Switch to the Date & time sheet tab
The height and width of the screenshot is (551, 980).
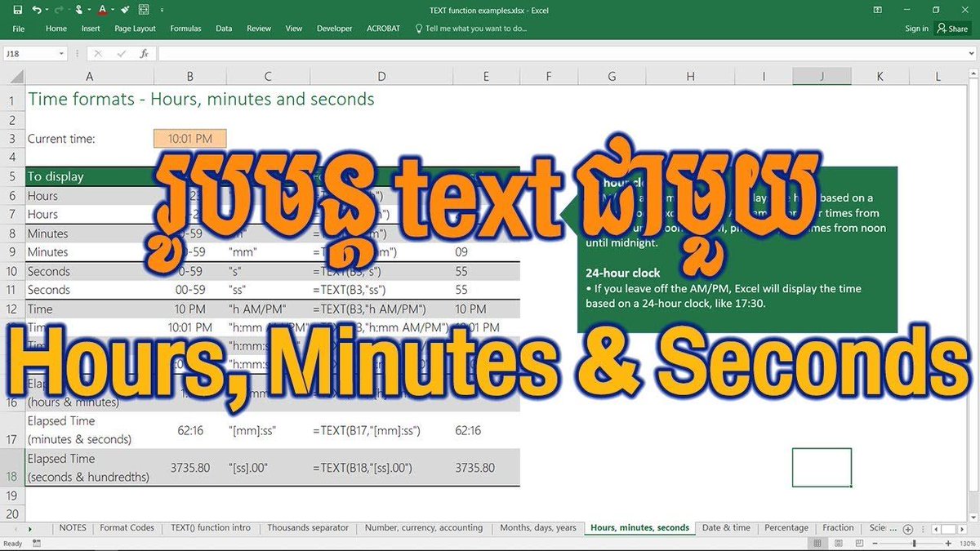[726, 527]
